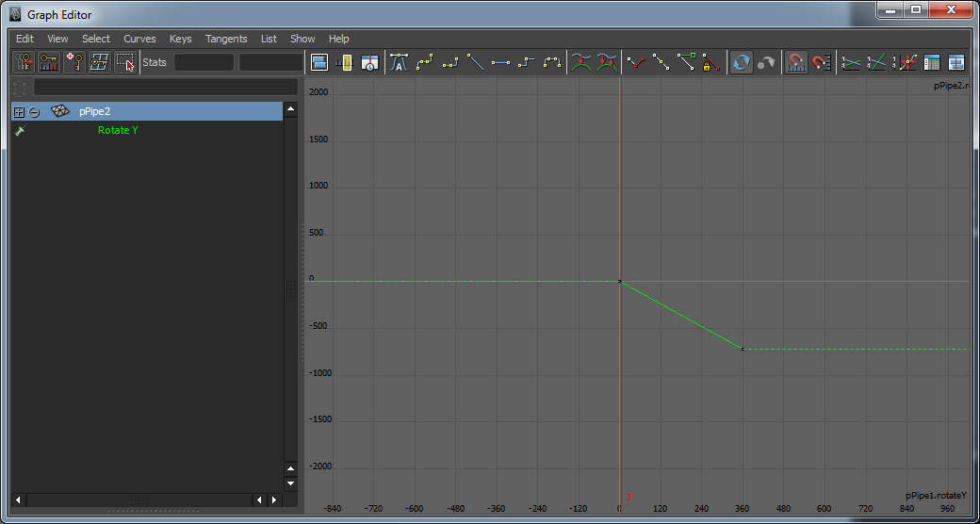Viewport: 980px width, 524px height.
Task: Apply Flat tangents from the toolbar
Action: (500, 63)
